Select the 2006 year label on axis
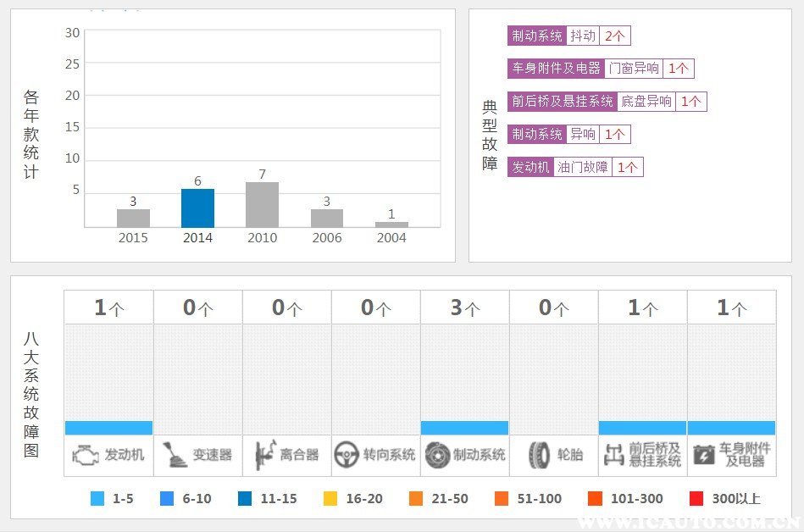The width and height of the screenshot is (804, 532). click(x=326, y=238)
